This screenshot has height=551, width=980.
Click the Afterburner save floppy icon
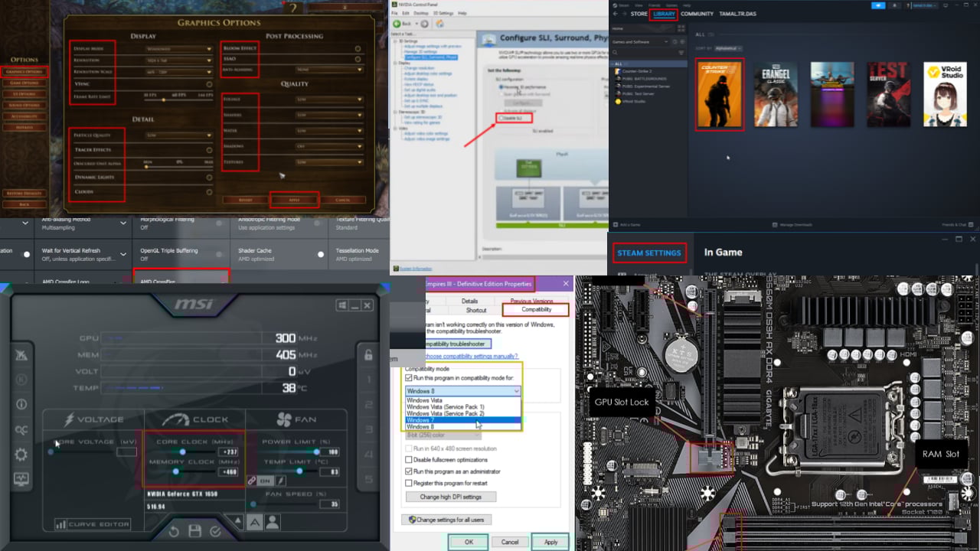194,531
